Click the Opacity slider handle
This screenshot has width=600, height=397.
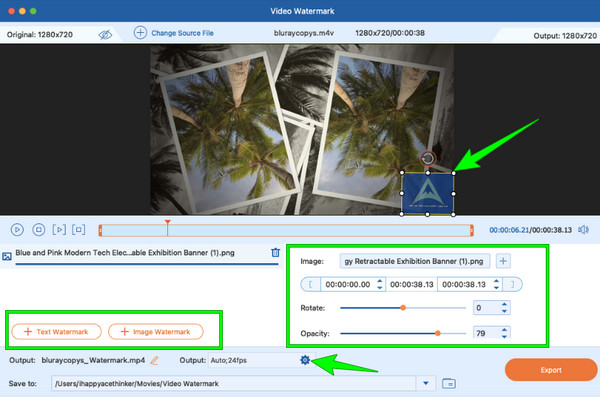coord(438,333)
